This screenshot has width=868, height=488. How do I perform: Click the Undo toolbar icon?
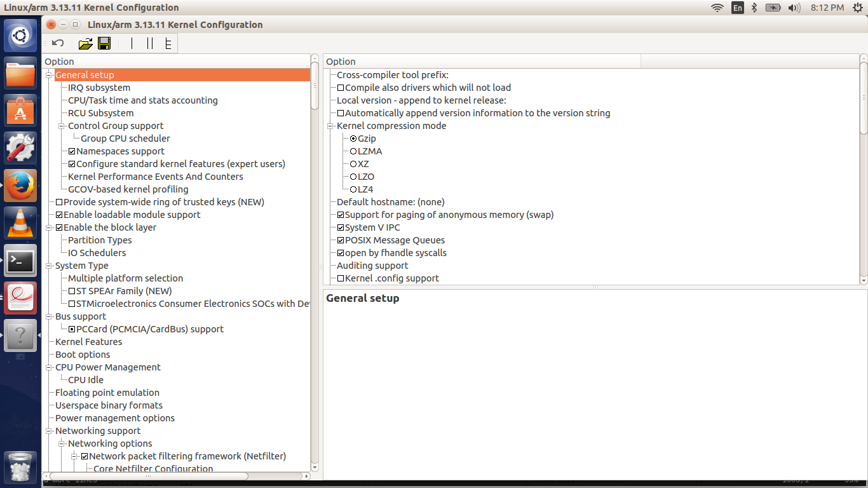pos(57,43)
